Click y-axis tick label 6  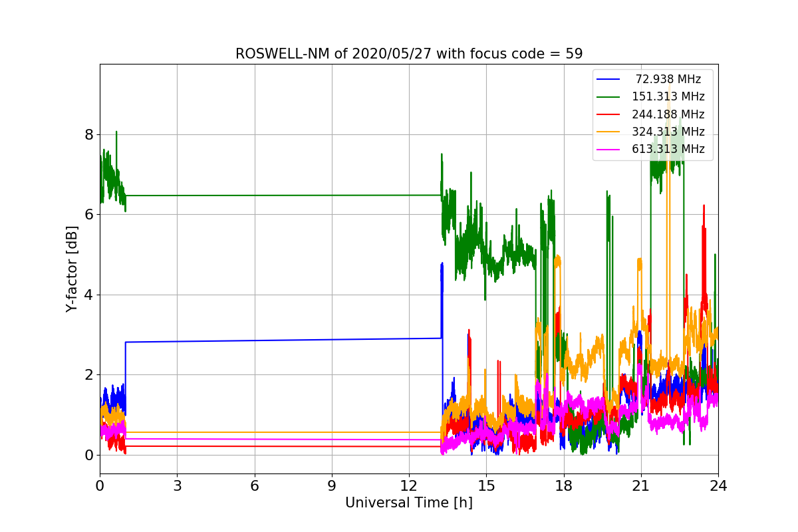(88, 215)
